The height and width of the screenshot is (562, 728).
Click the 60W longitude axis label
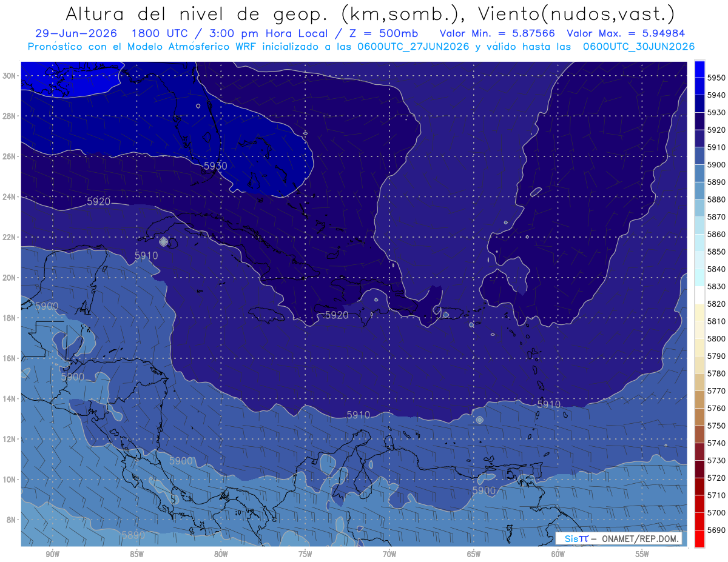click(x=558, y=555)
